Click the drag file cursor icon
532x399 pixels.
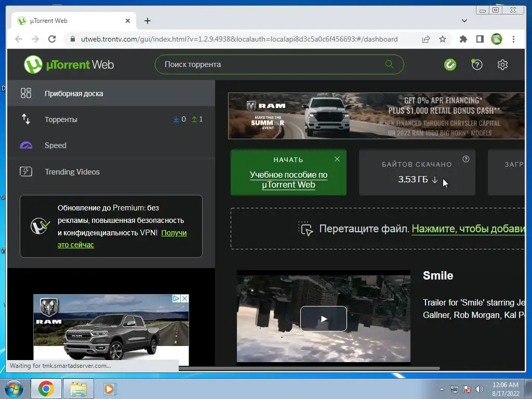(305, 229)
